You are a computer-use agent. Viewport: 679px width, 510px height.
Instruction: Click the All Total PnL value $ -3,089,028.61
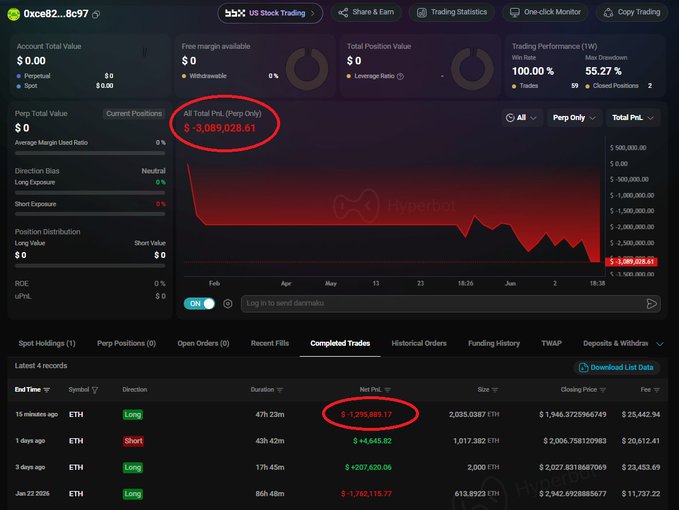(220, 128)
